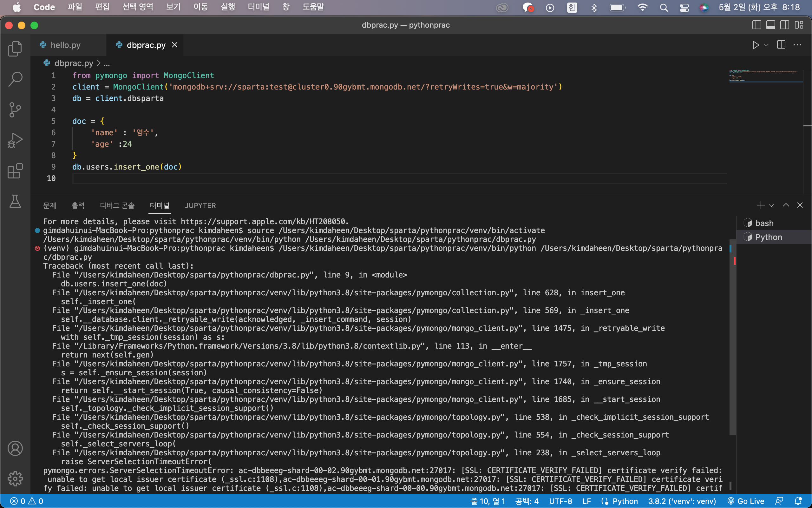Change LF end of line sequence
The image size is (812, 508).
587,501
